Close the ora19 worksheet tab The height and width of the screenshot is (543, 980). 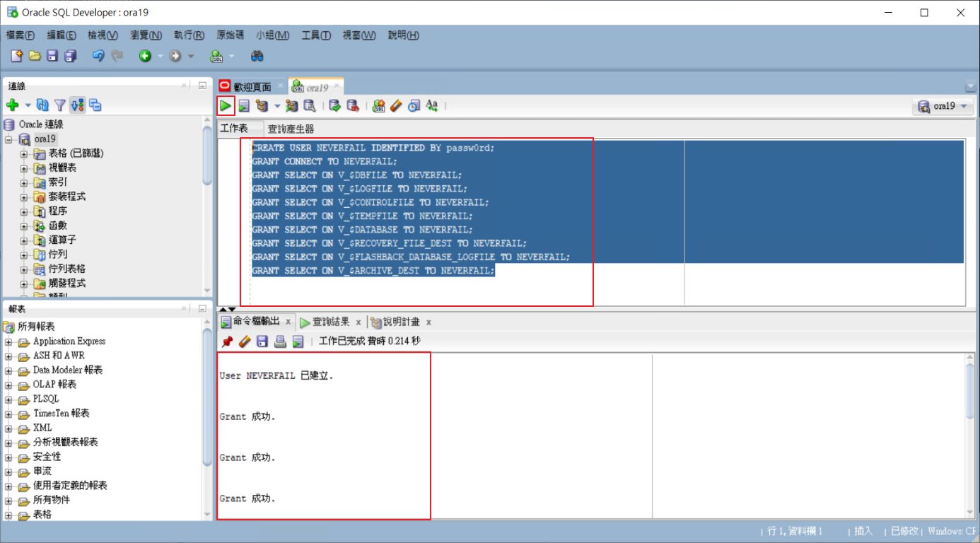(x=337, y=86)
